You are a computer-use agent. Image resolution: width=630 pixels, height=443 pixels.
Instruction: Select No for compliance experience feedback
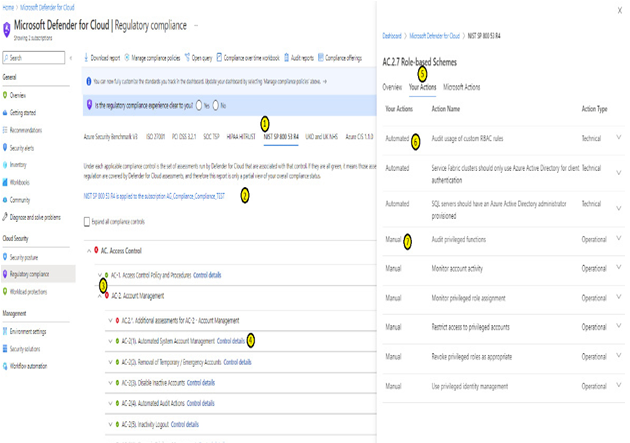(x=216, y=106)
